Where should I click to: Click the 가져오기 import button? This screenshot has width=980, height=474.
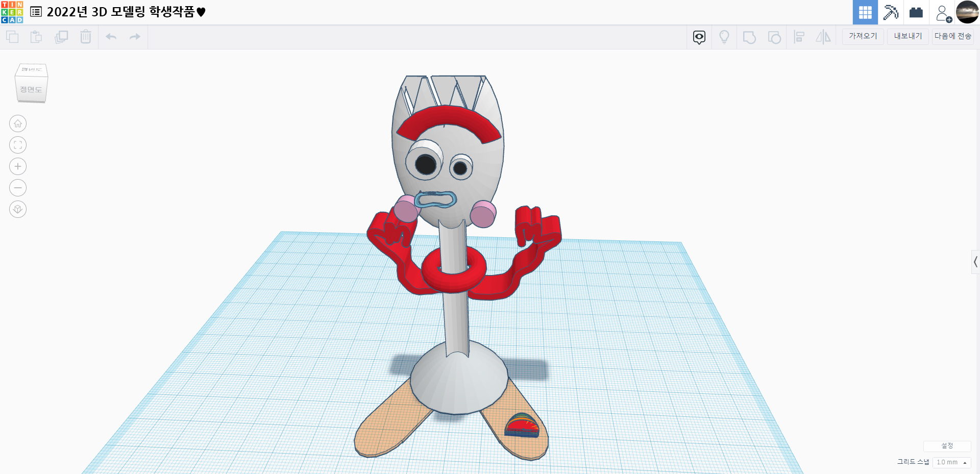[863, 36]
